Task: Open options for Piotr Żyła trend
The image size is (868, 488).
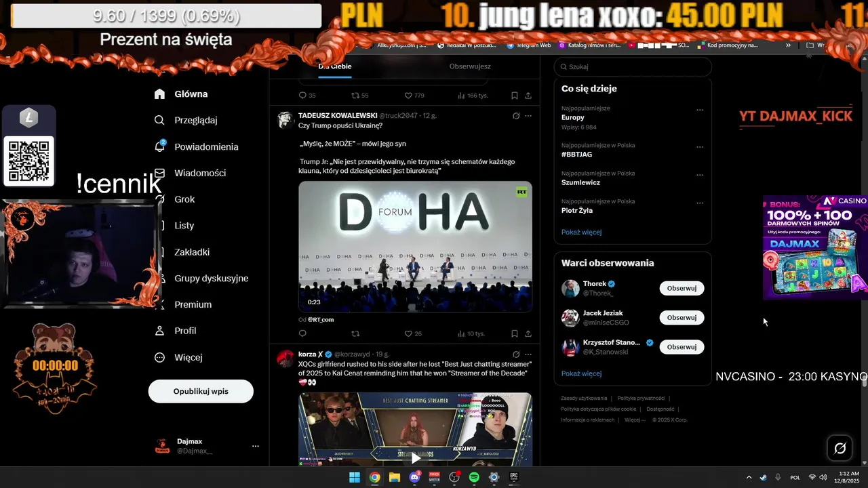Action: pyautogui.click(x=700, y=203)
